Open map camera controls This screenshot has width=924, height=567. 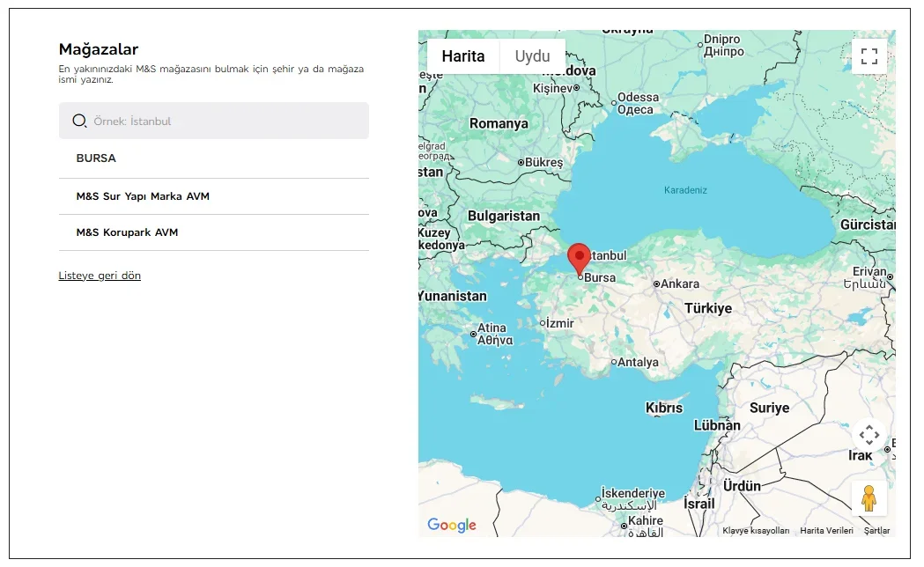click(869, 434)
